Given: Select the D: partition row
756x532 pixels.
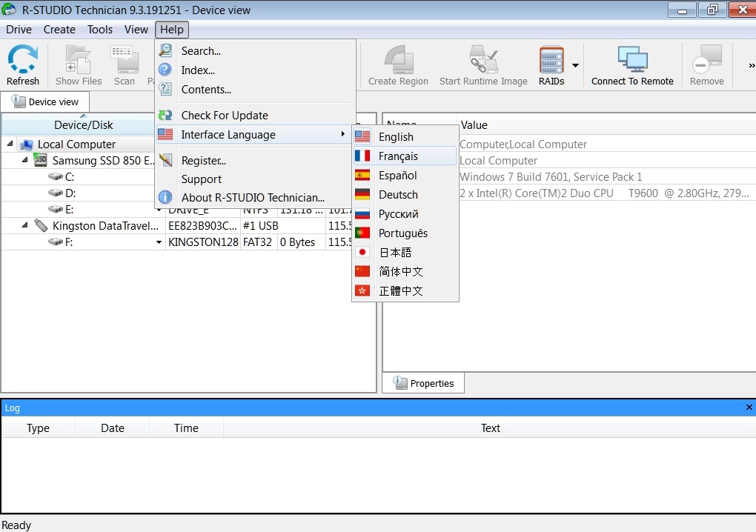Looking at the screenshot, I should 78,193.
